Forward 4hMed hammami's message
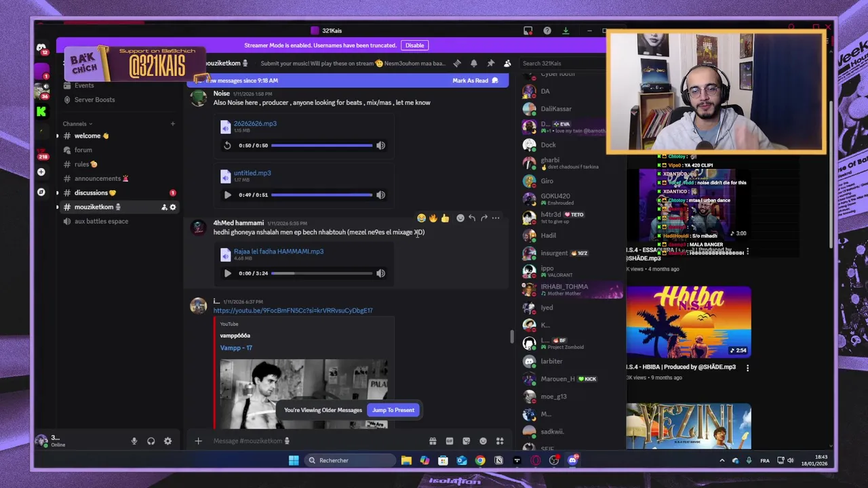This screenshot has width=868, height=488. tap(484, 218)
